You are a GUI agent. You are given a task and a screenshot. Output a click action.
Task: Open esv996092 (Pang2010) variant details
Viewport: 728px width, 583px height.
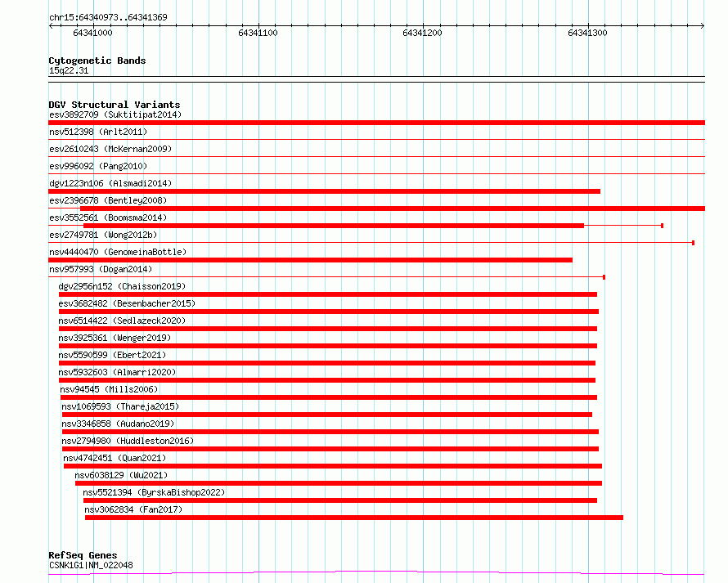tap(98, 166)
